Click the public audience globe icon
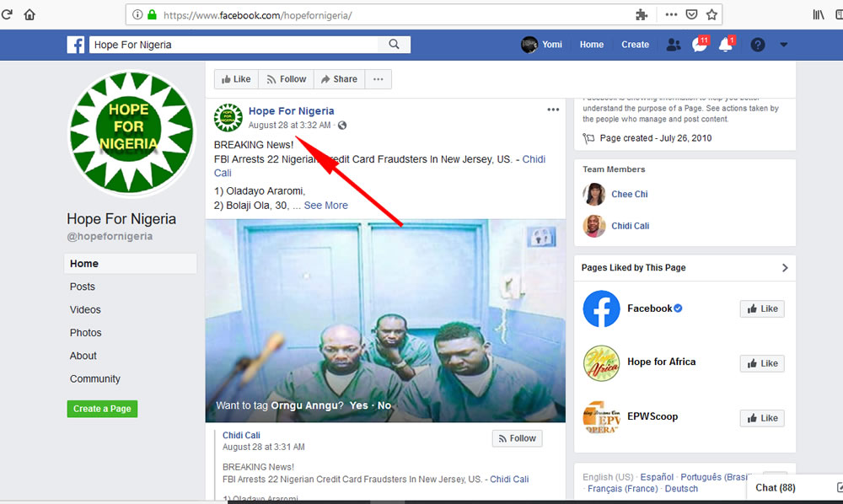 pyautogui.click(x=342, y=126)
